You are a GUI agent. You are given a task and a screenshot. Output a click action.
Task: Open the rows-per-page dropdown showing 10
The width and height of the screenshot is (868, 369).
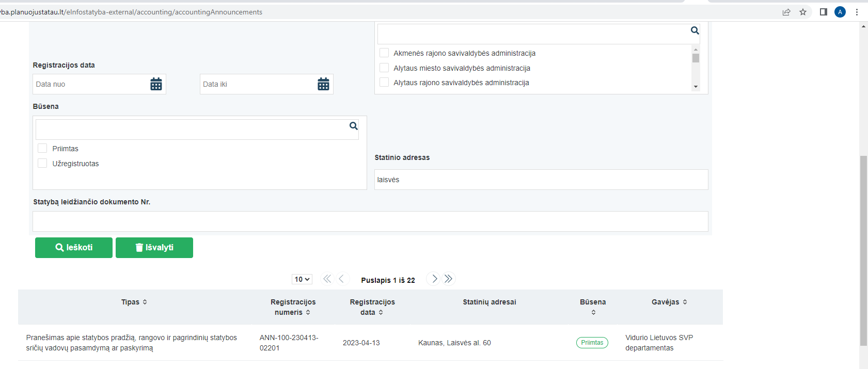pos(302,279)
